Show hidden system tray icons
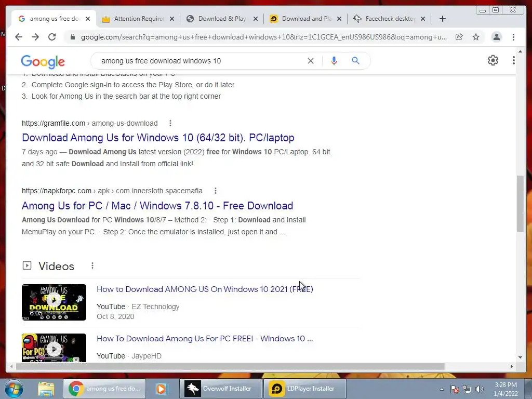This screenshot has width=532, height=399. pyautogui.click(x=442, y=389)
